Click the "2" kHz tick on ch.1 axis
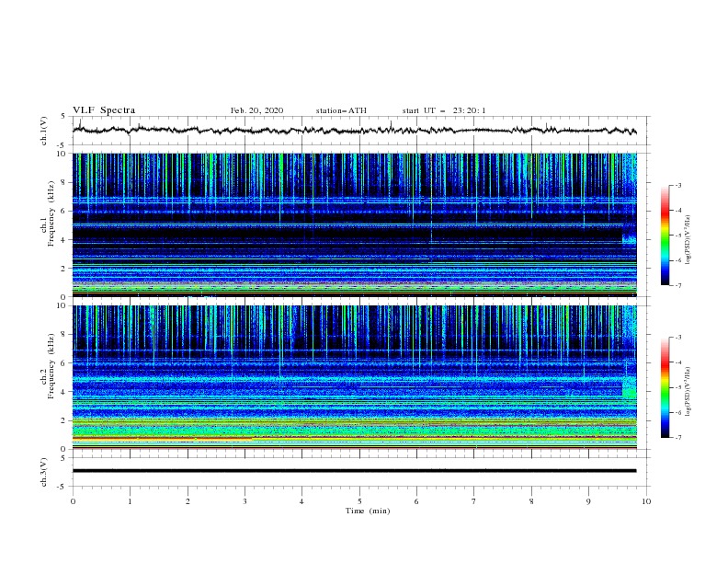Image resolution: width=728 pixels, height=563 pixels. pos(64,269)
